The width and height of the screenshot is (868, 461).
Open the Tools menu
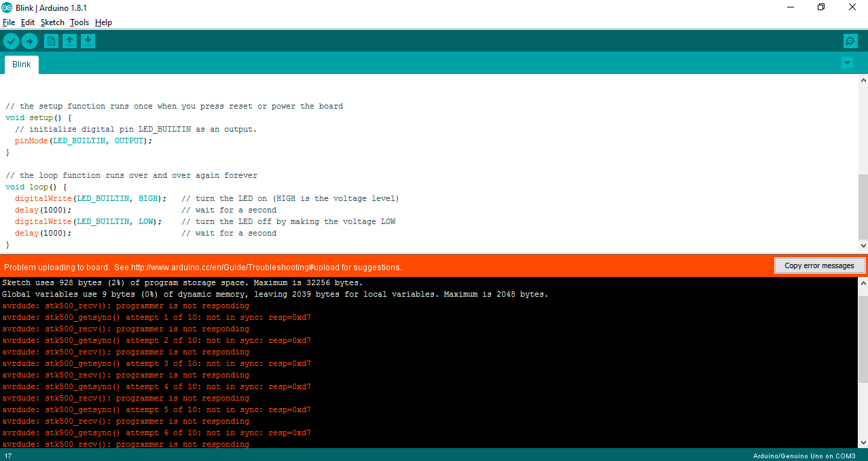coord(79,22)
